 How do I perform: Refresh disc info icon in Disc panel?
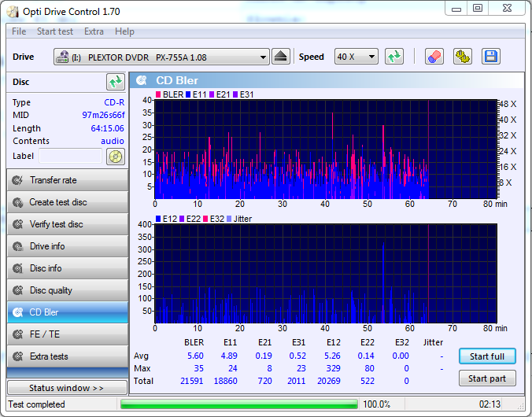116,82
